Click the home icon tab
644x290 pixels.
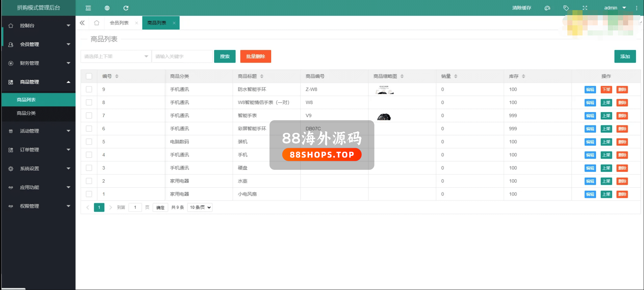point(97,23)
